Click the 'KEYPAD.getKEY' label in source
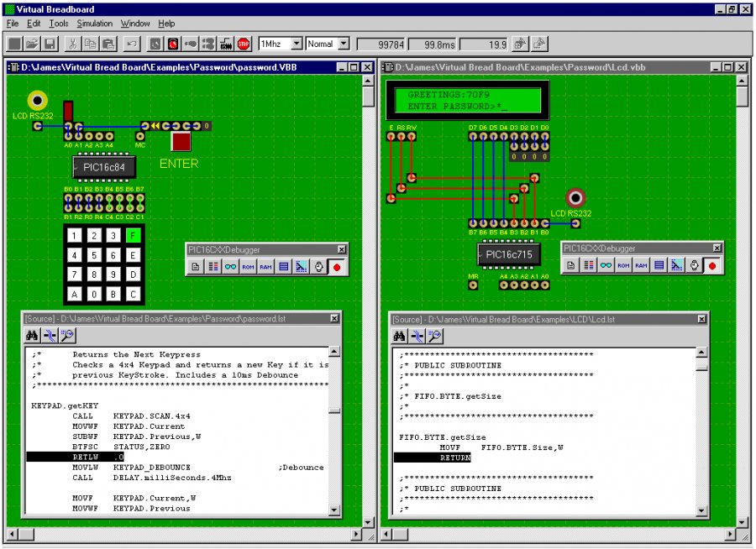The image size is (756, 549). coord(65,405)
